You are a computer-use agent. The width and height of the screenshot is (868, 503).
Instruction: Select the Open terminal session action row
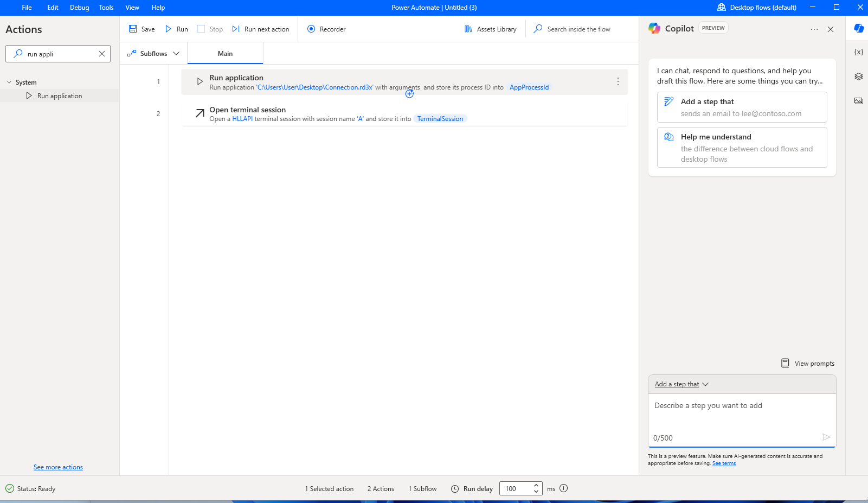404,113
